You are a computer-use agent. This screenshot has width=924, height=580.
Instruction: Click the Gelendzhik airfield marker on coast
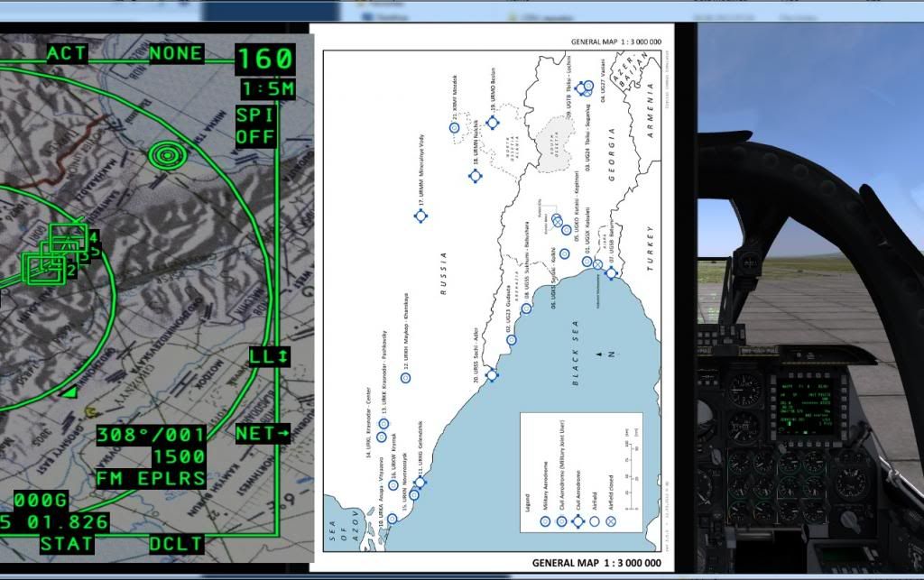click(420, 483)
